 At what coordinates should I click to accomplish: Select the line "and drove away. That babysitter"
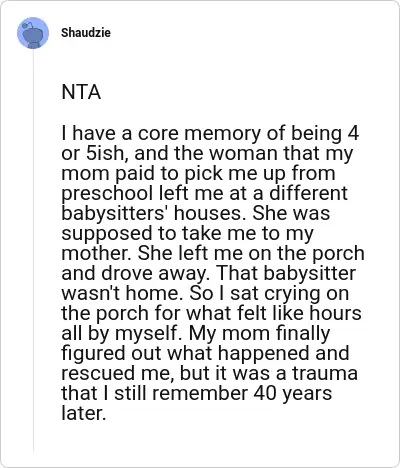coord(208,273)
